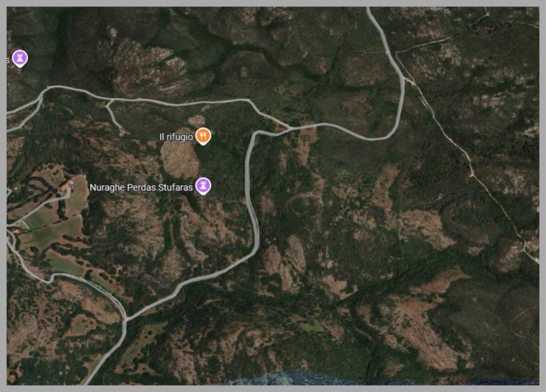
Task: Click the large rocky outcrop below Il rifugio
Action: (180, 158)
